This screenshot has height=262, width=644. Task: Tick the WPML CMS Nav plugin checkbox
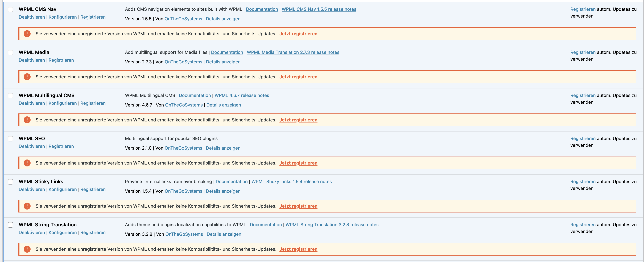pyautogui.click(x=10, y=10)
